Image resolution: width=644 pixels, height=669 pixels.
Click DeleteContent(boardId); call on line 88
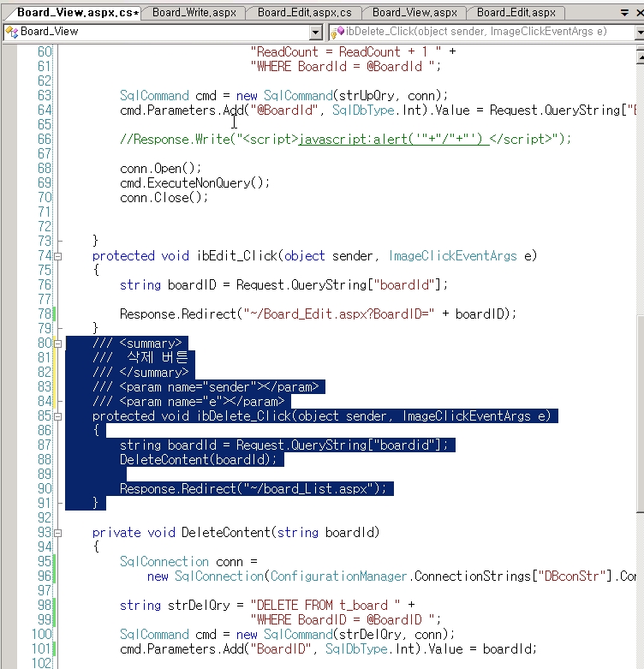pos(199,459)
